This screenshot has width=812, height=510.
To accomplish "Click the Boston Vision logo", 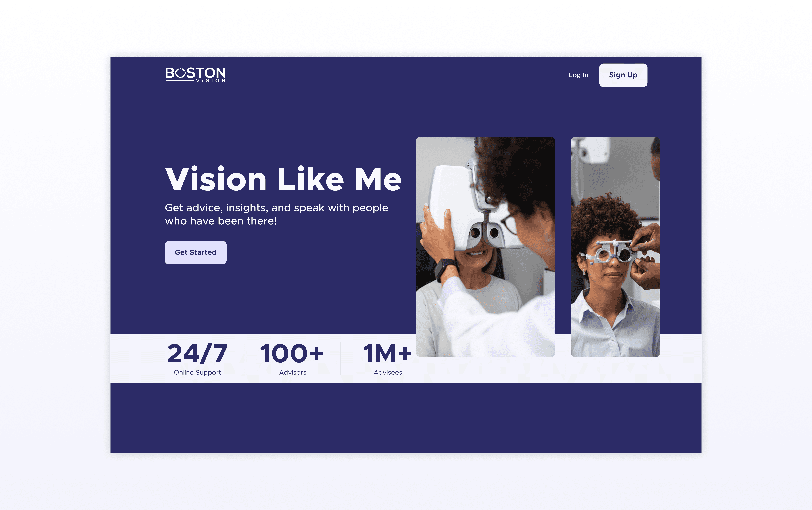I will (x=195, y=75).
